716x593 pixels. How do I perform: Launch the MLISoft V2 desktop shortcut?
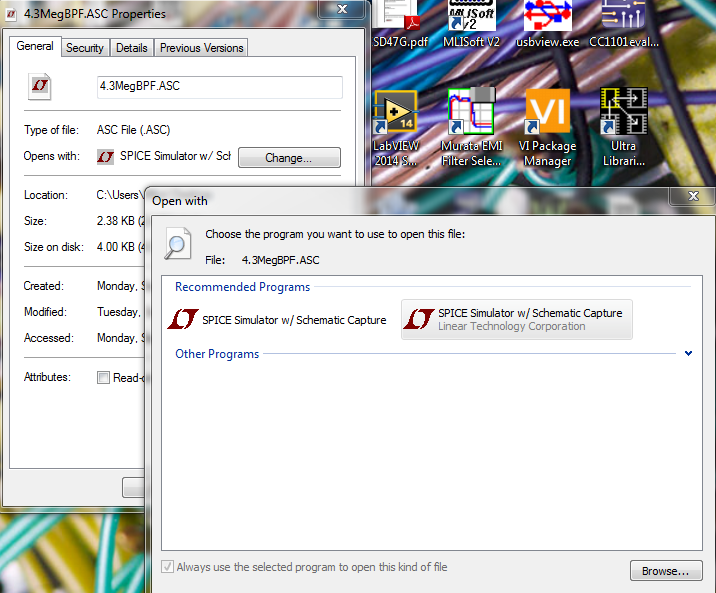[471, 24]
